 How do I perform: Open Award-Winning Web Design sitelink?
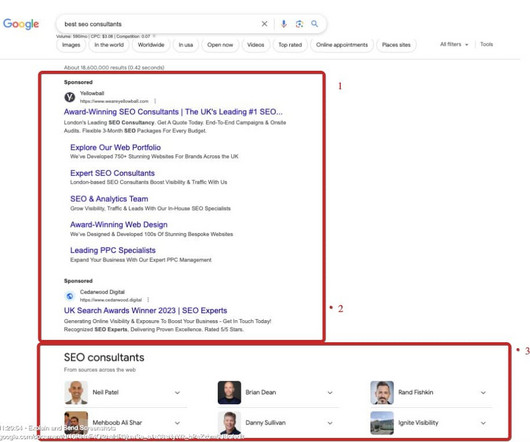point(119,225)
